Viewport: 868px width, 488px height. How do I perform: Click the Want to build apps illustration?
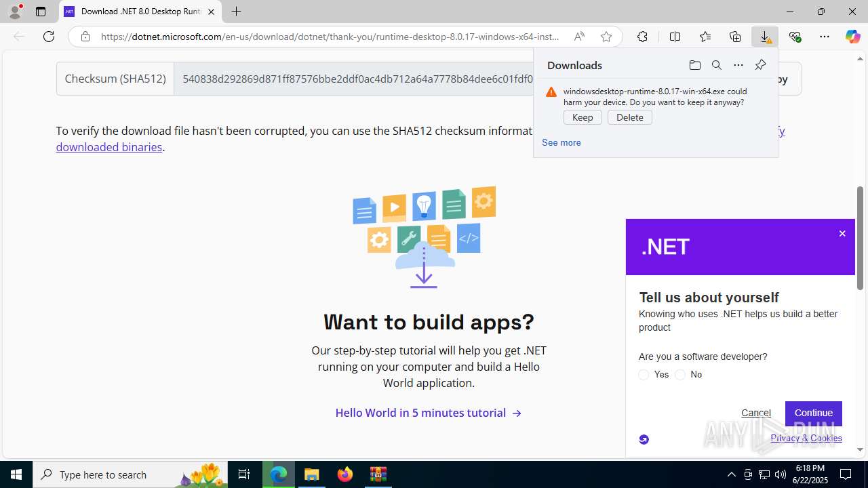(x=424, y=237)
